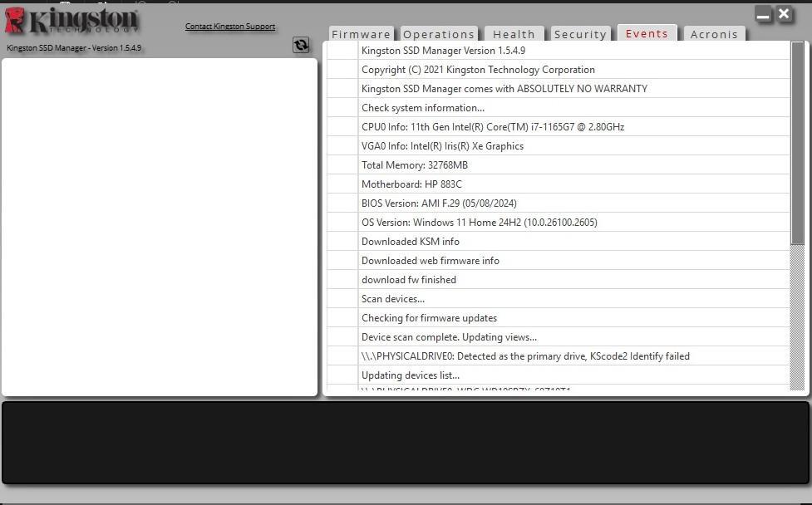Switch to the Operations tab

coord(439,34)
